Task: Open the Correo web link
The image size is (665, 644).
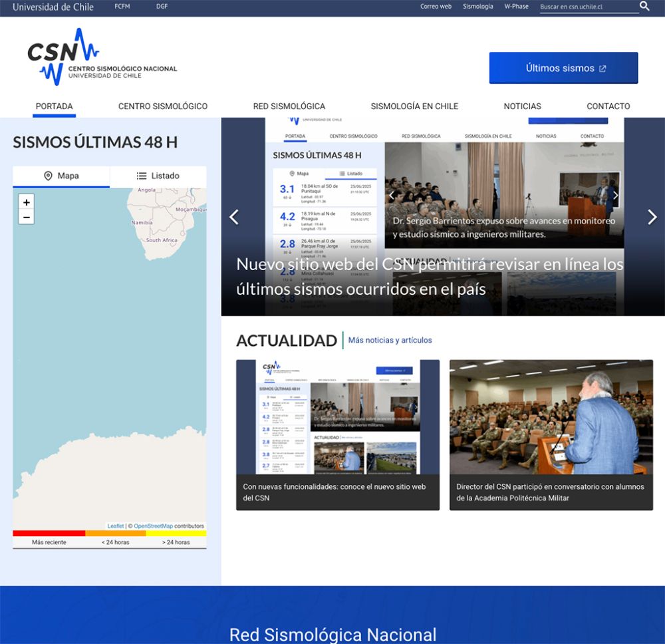Action: (x=436, y=7)
